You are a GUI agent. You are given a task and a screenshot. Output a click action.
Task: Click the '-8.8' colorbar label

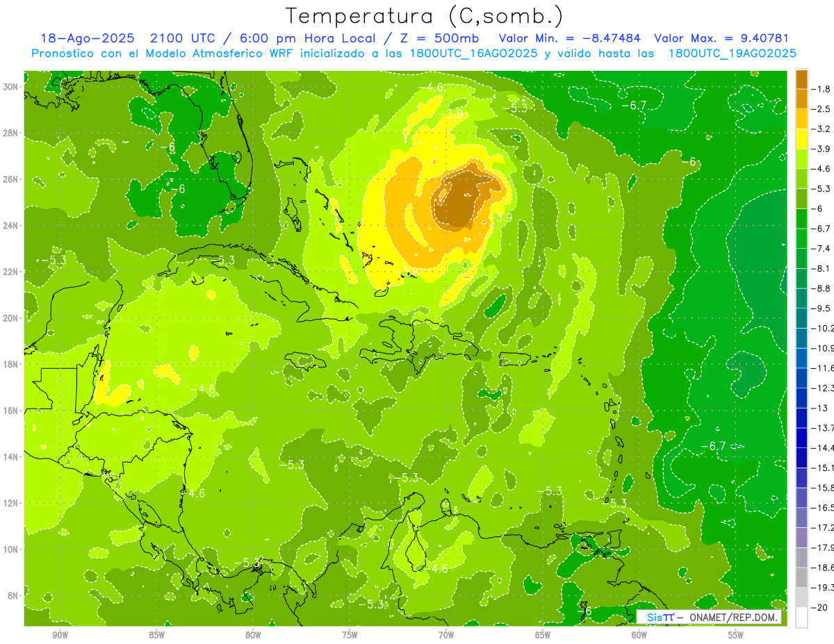[x=822, y=288]
